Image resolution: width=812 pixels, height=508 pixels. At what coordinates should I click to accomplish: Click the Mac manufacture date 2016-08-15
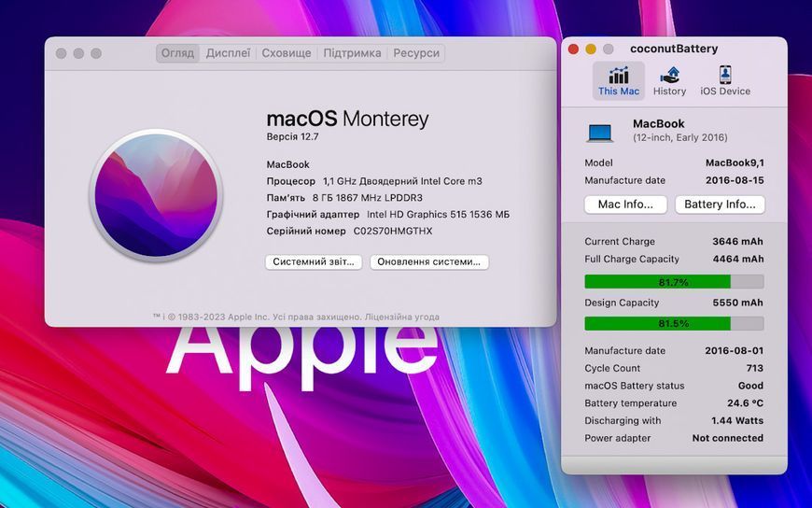click(735, 180)
